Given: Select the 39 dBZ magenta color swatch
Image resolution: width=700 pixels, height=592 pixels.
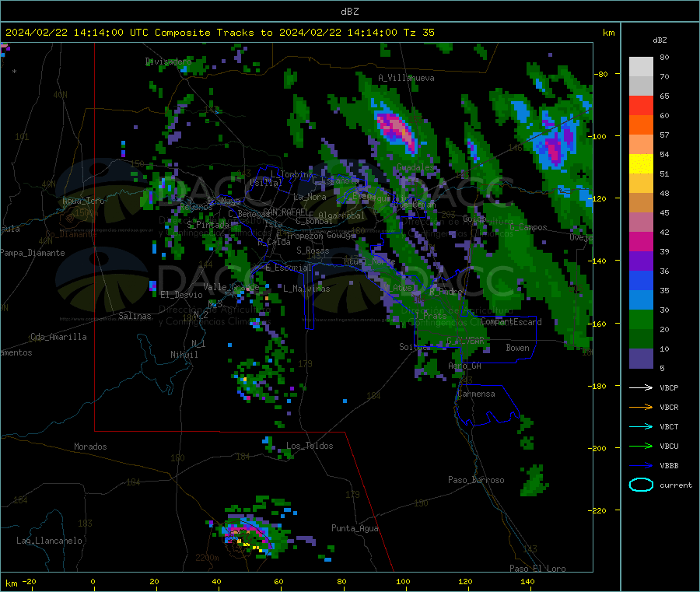Looking at the screenshot, I should point(641,241).
